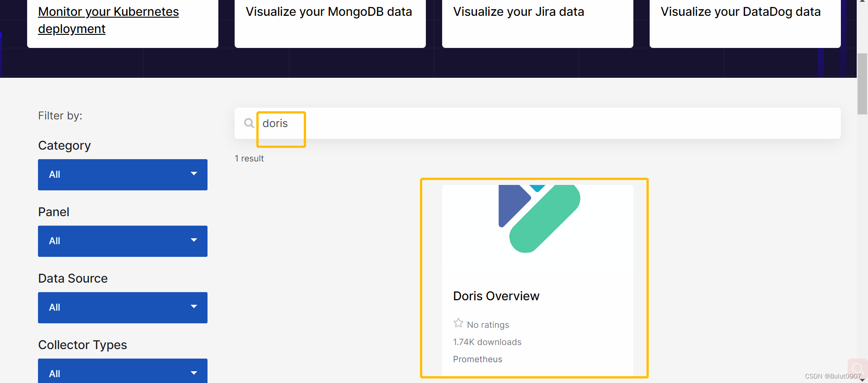Select the '1 result' count text
This screenshot has height=383, width=868.
(x=249, y=159)
